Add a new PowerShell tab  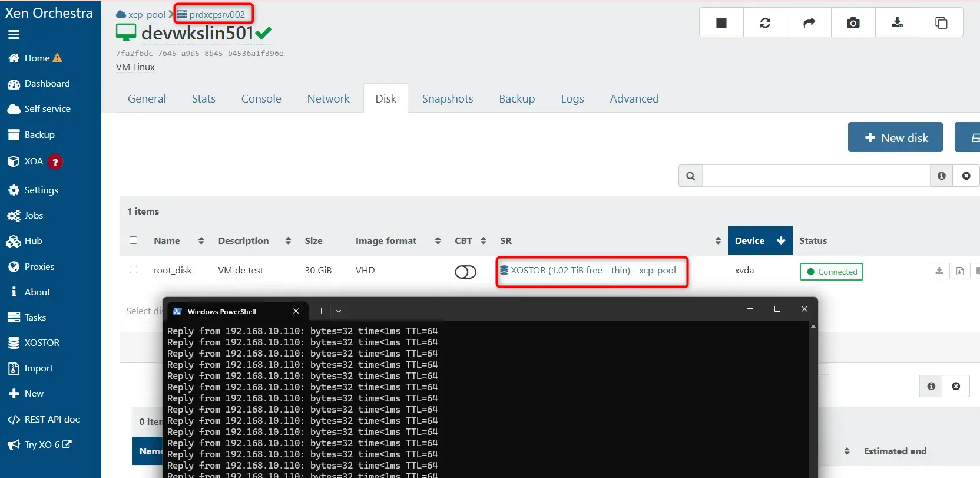tap(321, 311)
